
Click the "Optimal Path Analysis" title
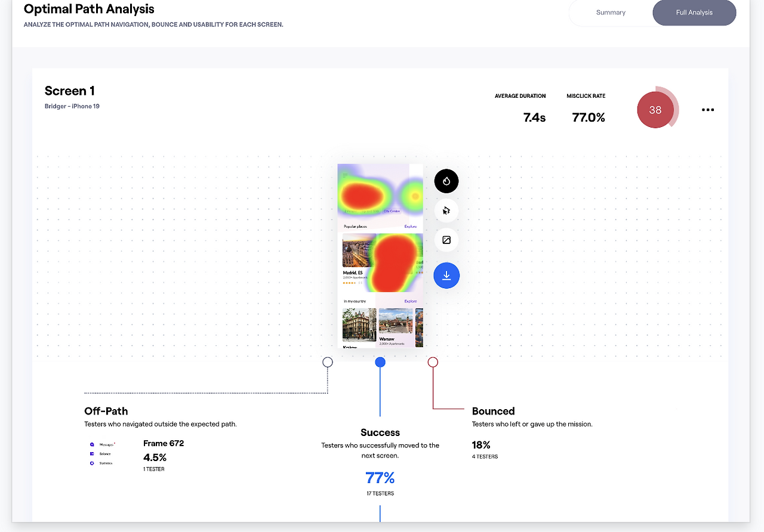coord(89,9)
